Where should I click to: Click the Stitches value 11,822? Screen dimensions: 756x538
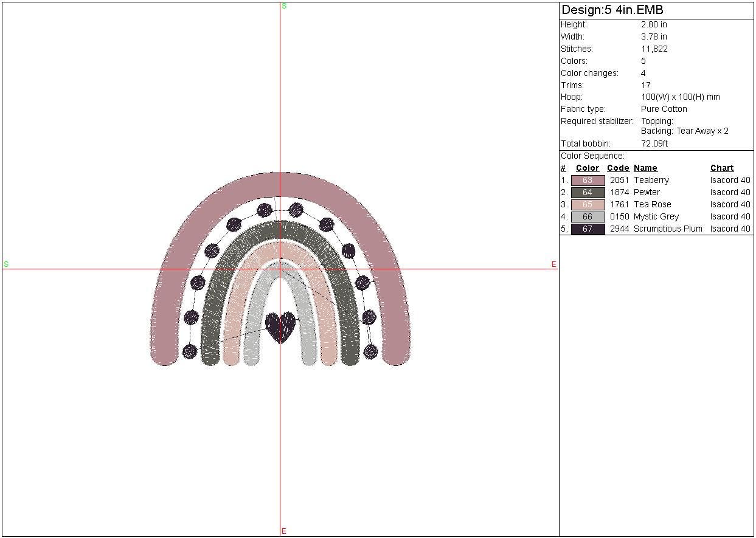[654, 49]
